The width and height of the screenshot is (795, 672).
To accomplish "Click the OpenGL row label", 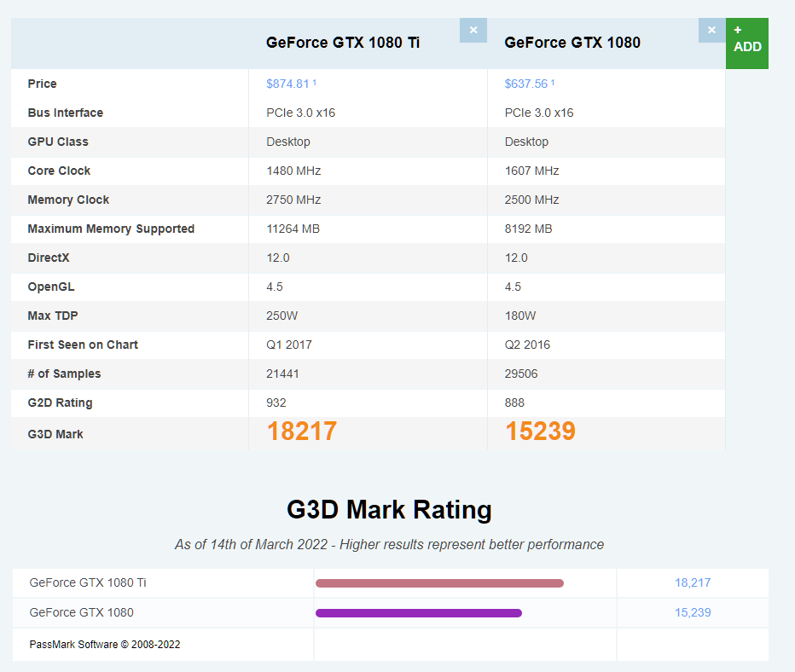I will click(x=50, y=287).
